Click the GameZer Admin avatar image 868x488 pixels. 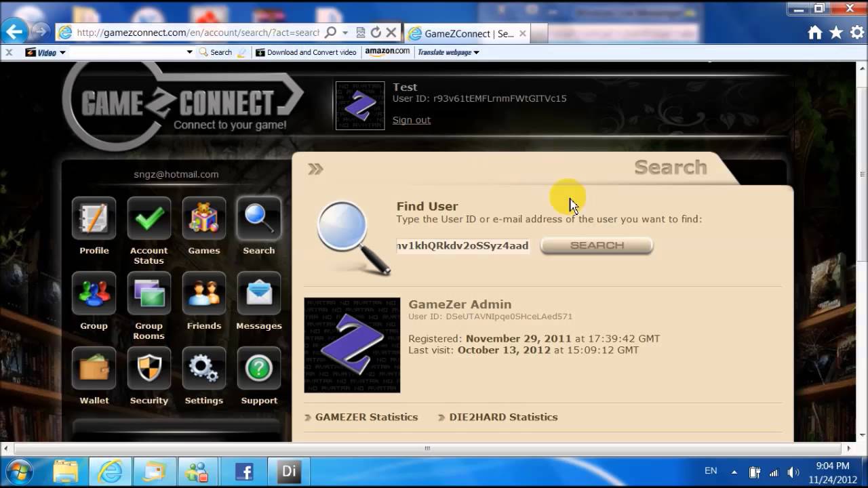pyautogui.click(x=352, y=345)
